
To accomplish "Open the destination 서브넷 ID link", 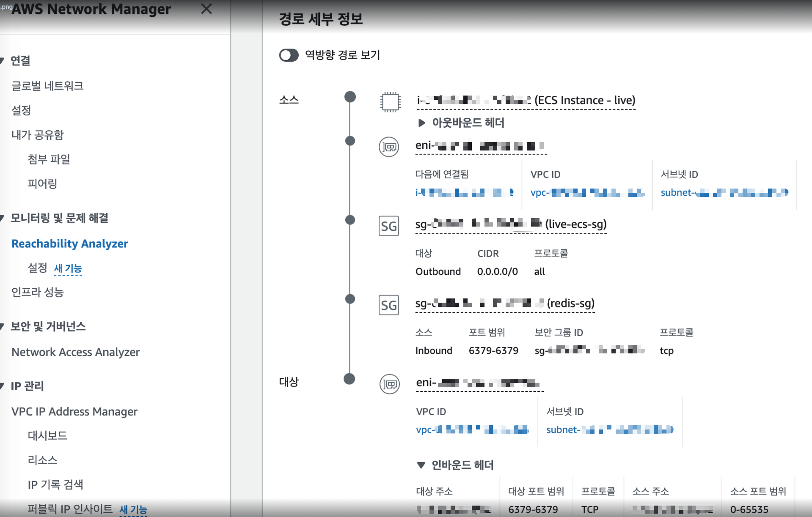I will pos(610,430).
